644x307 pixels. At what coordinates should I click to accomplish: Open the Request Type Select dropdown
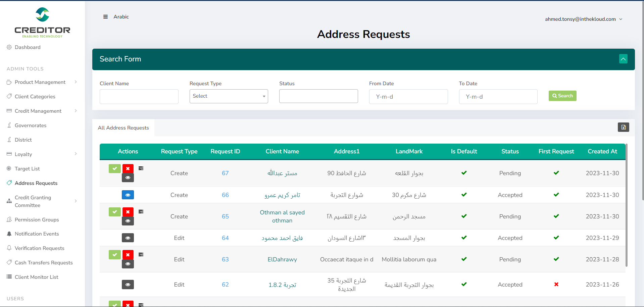pyautogui.click(x=229, y=96)
